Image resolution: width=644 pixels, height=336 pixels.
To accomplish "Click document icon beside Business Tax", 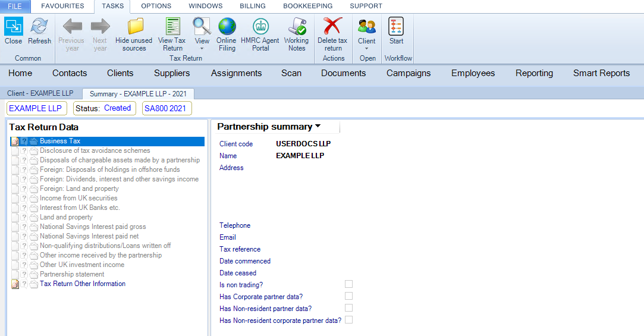I will pos(15,142).
